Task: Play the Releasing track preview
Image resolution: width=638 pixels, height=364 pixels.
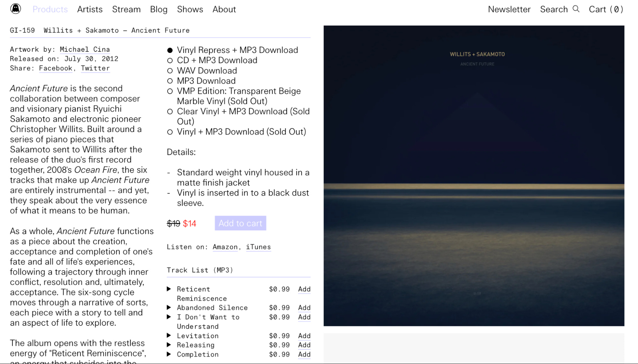Action: [x=169, y=345]
